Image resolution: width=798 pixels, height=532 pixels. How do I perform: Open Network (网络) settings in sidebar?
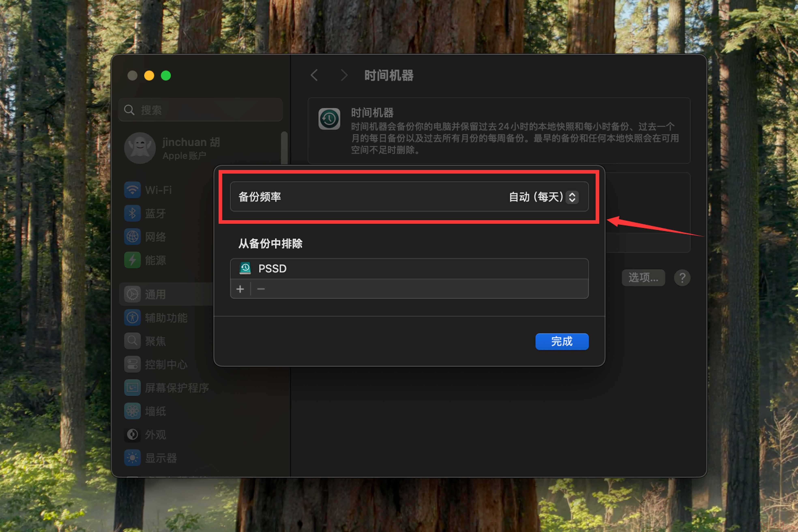(x=155, y=237)
